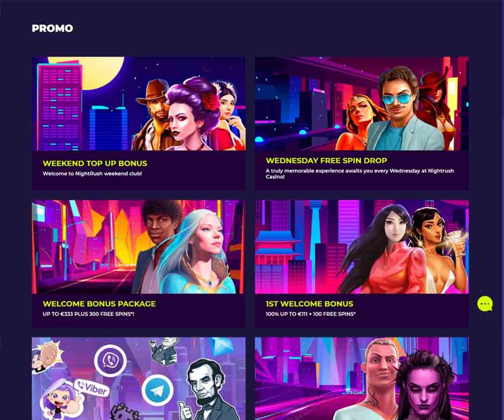Click 'Up to €333 plus 300 free spins' text
This screenshot has width=504, height=420.
pyautogui.click(x=88, y=314)
